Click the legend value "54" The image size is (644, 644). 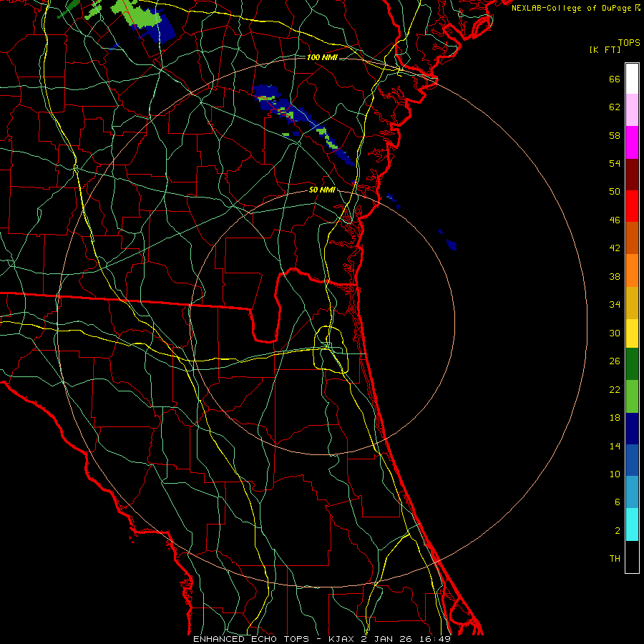point(615,163)
